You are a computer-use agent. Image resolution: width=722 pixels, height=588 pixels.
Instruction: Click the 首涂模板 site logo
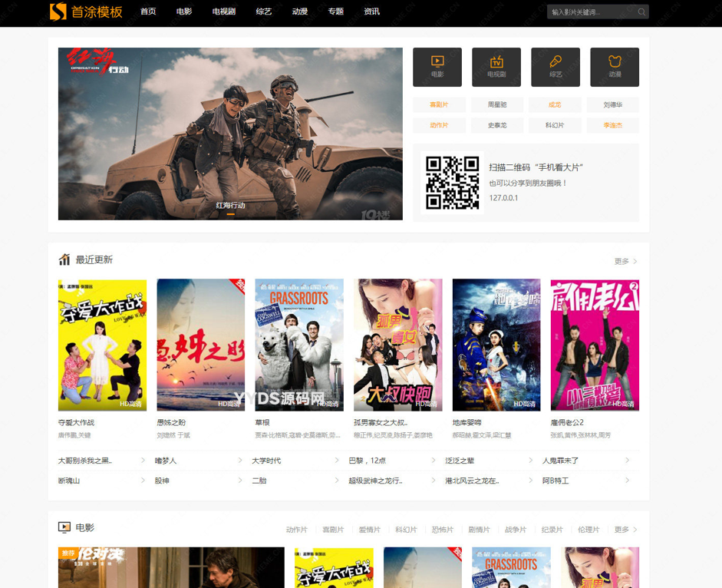pyautogui.click(x=85, y=12)
